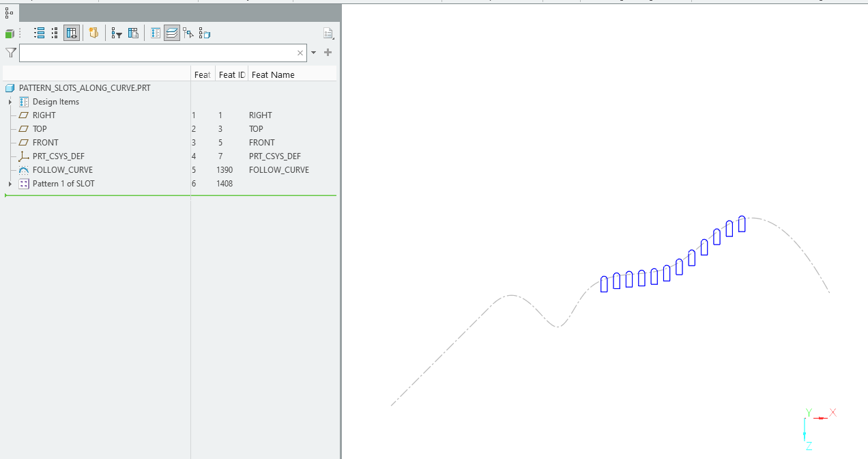The image size is (868, 459).
Task: Click the search funnel icon
Action: click(10, 53)
